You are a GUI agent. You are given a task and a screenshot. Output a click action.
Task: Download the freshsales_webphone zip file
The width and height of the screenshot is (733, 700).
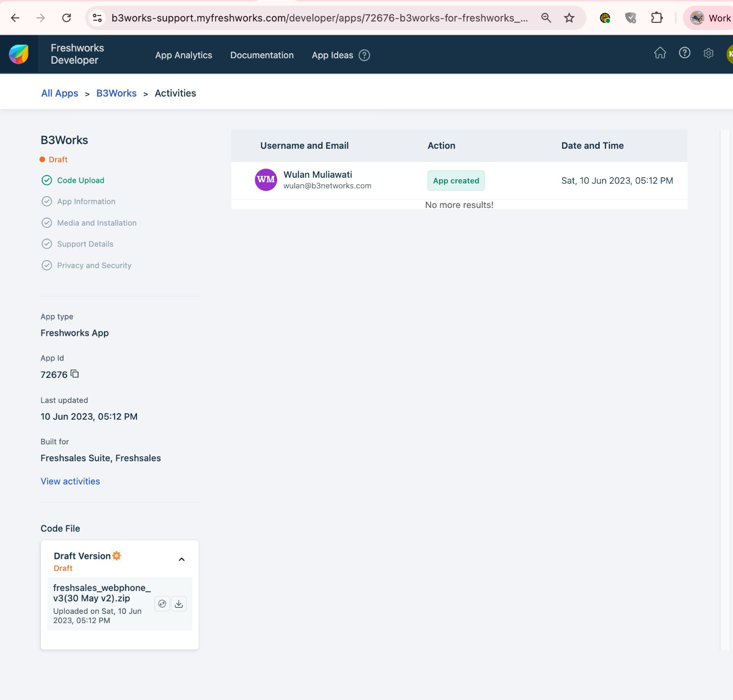pos(179,604)
